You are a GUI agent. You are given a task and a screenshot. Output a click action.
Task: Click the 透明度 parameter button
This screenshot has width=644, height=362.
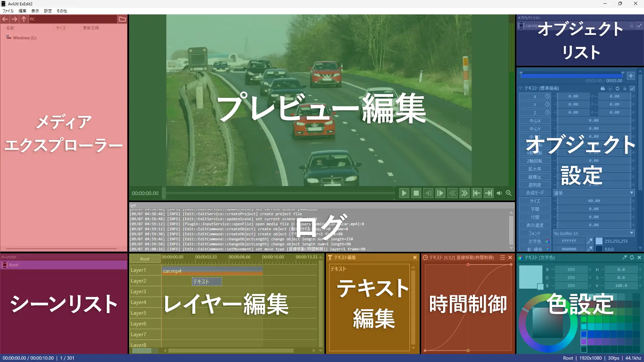535,185
